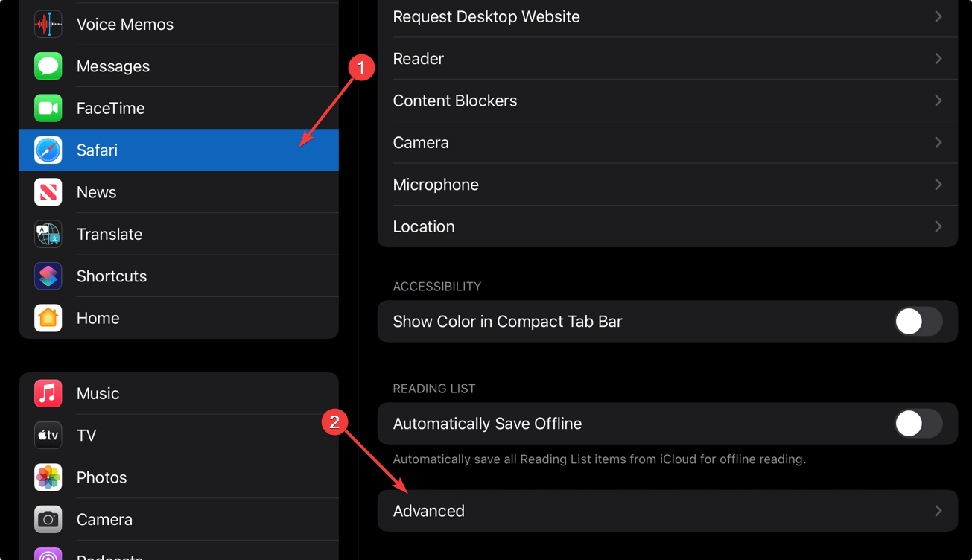The width and height of the screenshot is (972, 560).
Task: Open Advanced Safari settings
Action: [667, 511]
